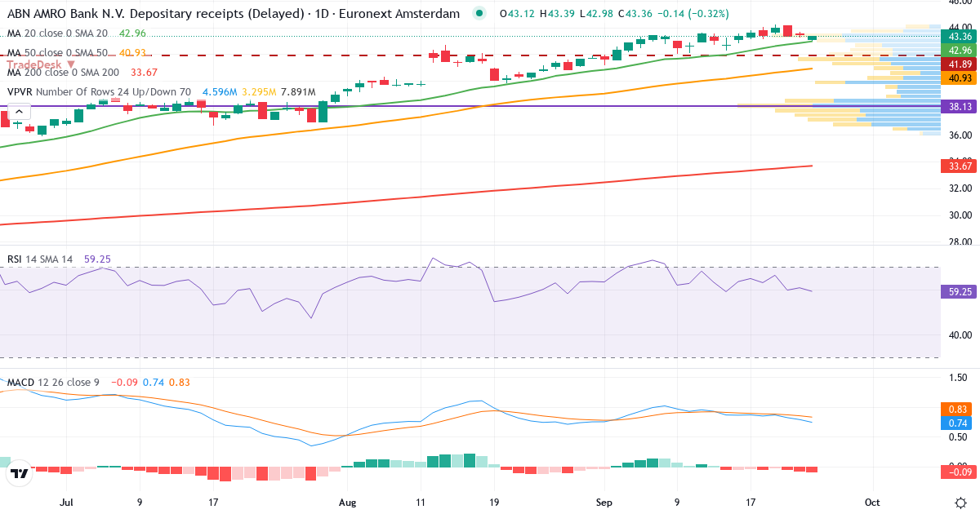Viewport: 980px width, 514px height.
Task: Click the low value L42.98
Action: [595, 14]
